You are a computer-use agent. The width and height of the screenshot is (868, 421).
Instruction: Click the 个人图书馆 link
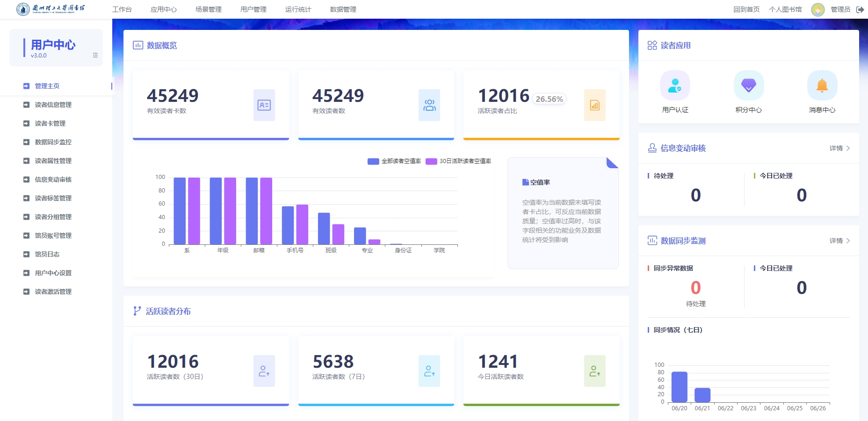(785, 9)
